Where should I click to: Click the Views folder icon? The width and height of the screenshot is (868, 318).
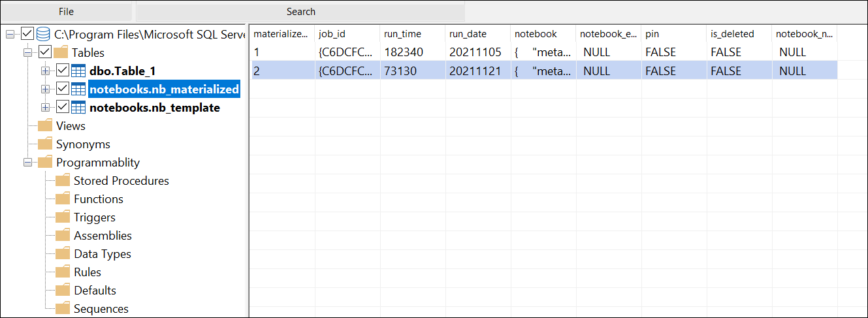pos(45,125)
